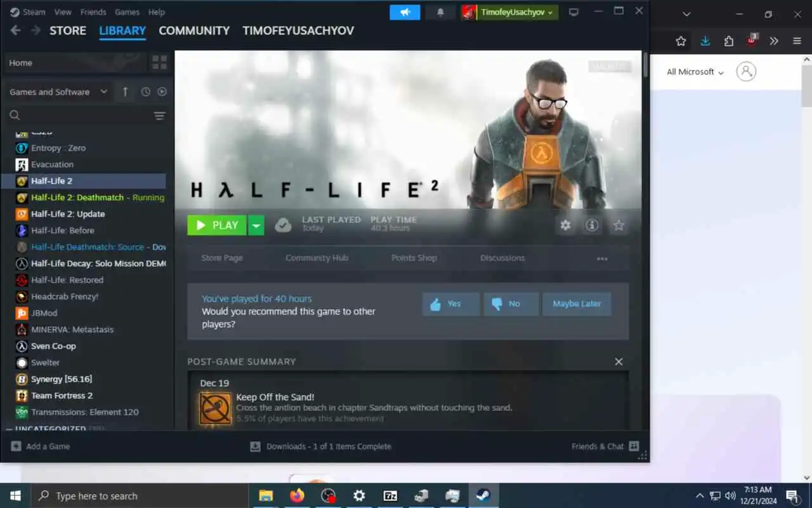Viewport: 812px width, 508px height.
Task: Open the TimofeyUsachyov account dropdown
Action: click(x=516, y=12)
